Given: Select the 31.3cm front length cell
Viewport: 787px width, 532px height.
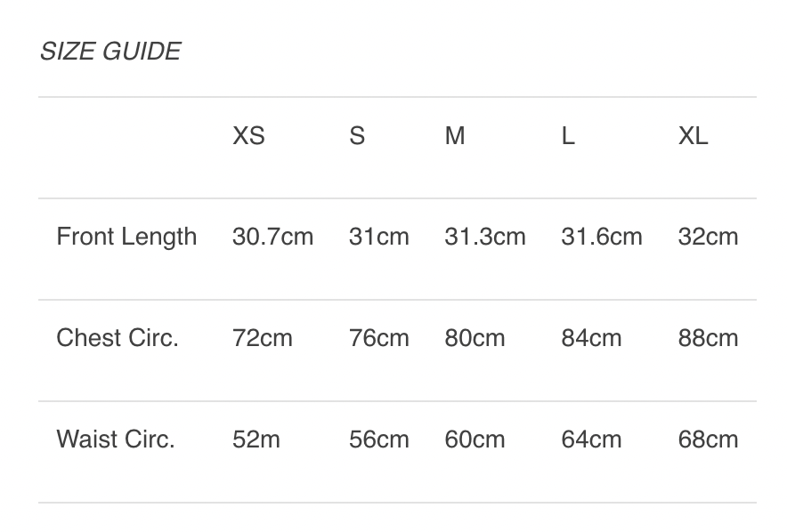Looking at the screenshot, I should (485, 237).
